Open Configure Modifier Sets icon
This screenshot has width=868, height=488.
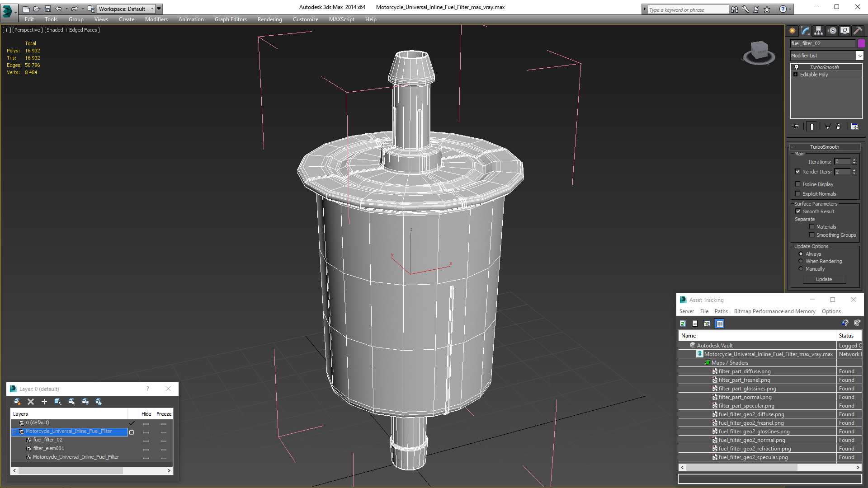[x=854, y=127]
